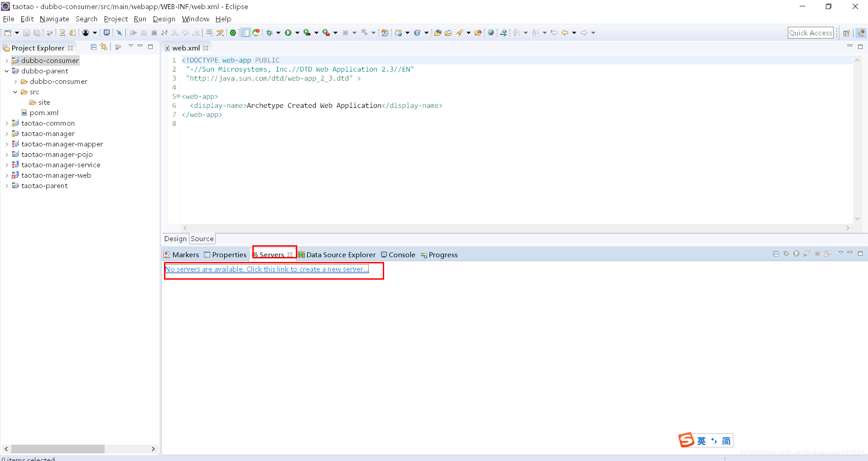Screen dimensions: 868x461
Task: Toggle Link with Editor in Project Explorer
Action: (104, 47)
